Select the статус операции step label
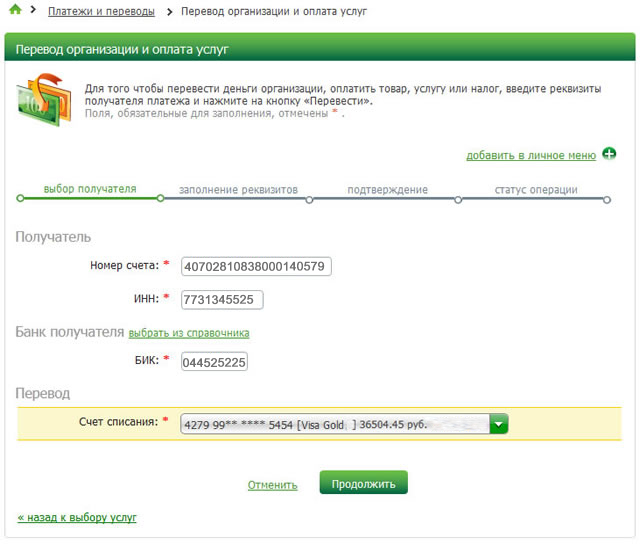Screen dimensions: 640x546 click(x=536, y=190)
